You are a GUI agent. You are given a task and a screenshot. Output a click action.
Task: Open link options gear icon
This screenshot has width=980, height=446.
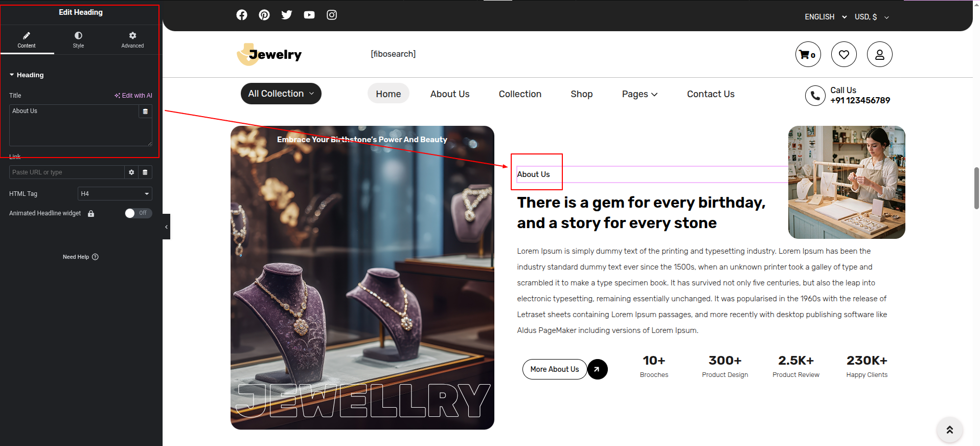pyautogui.click(x=131, y=172)
